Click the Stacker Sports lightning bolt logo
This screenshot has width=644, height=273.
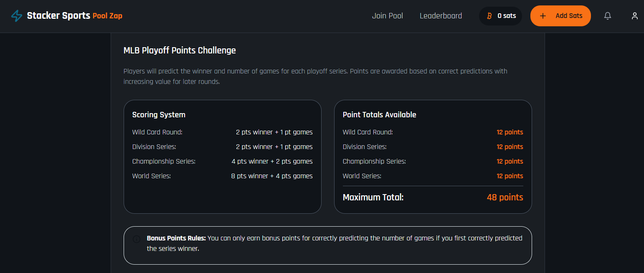tap(17, 16)
